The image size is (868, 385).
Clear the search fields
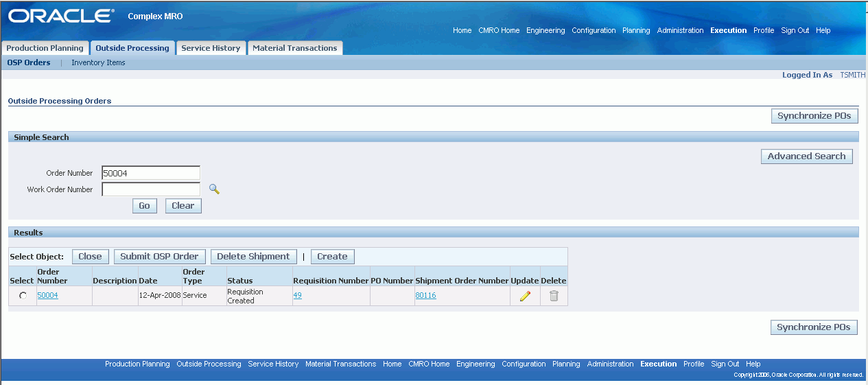[x=183, y=206]
